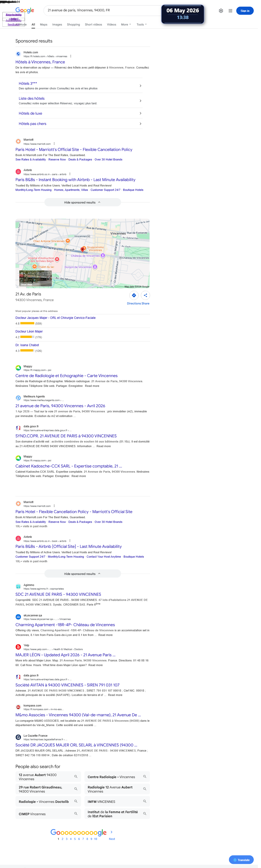Expand Read more on Centre de Radiologie result

pos(92,386)
